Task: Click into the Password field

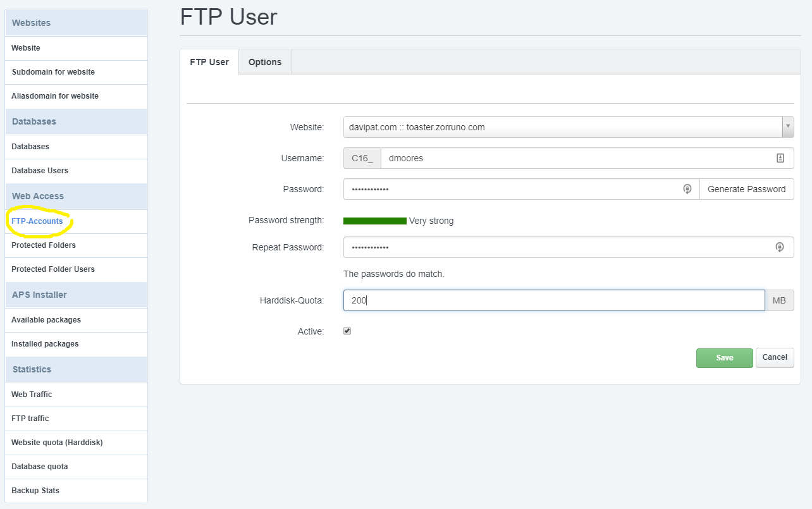Action: pyautogui.click(x=521, y=189)
